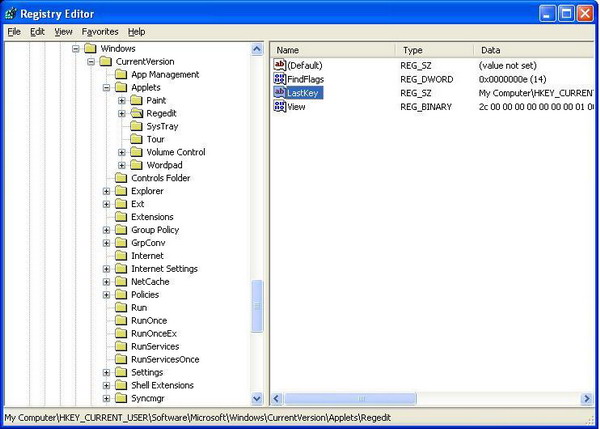
Task: Select the View value name
Action: tap(296, 107)
